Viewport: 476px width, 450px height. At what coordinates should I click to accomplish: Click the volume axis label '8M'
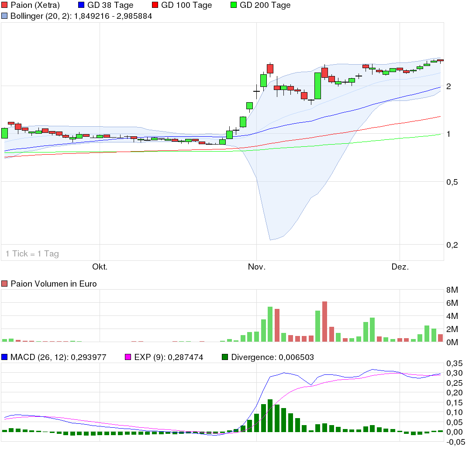[452, 290]
